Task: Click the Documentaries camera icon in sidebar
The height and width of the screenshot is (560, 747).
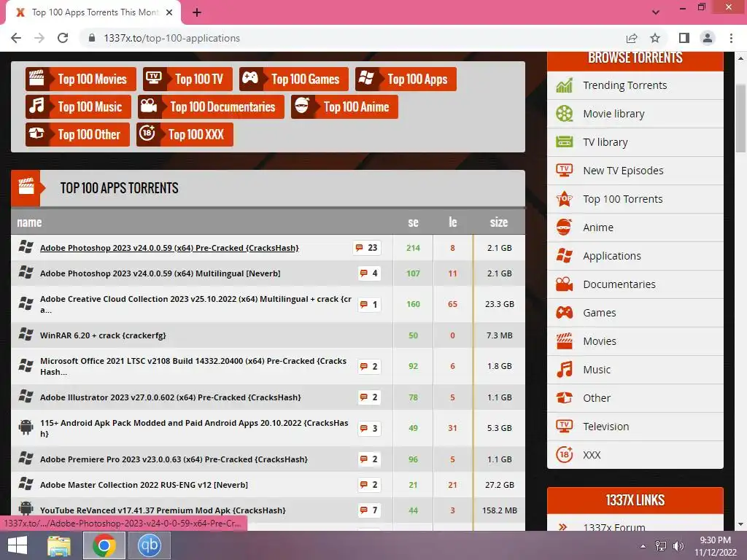Action: coord(565,284)
